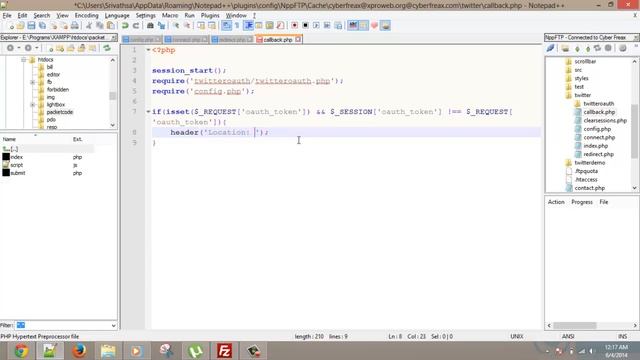The width and height of the screenshot is (640, 360).
Task: Select clearsessions.php in NppFTP tree
Action: tap(604, 120)
